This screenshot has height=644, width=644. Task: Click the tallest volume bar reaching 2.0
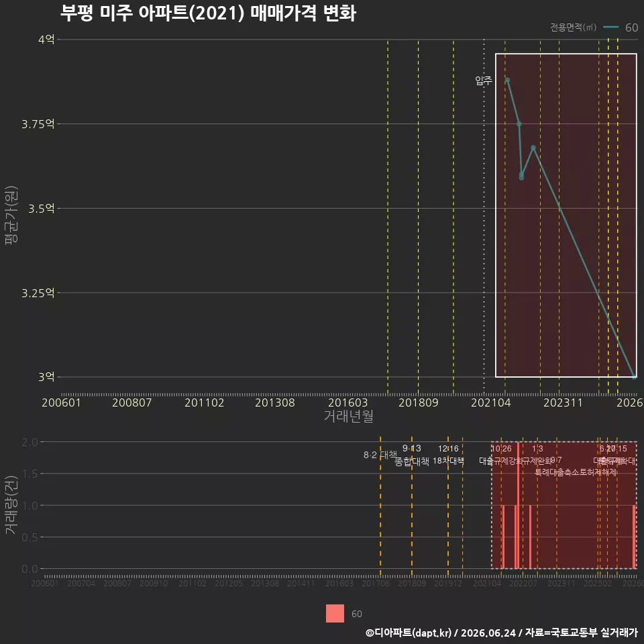[518, 505]
